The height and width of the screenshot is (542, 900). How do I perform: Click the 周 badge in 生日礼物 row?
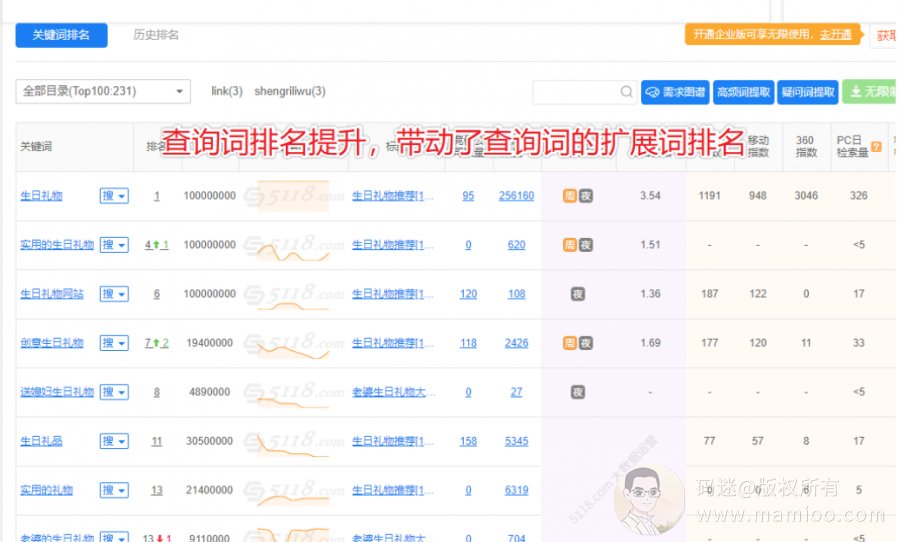569,196
